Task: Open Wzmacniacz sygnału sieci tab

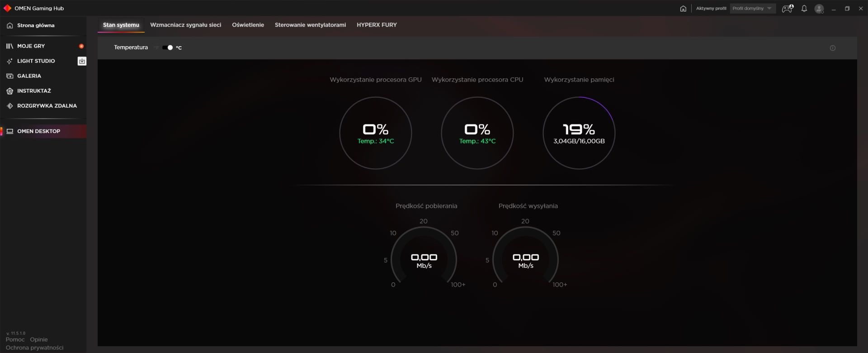Action: [186, 25]
